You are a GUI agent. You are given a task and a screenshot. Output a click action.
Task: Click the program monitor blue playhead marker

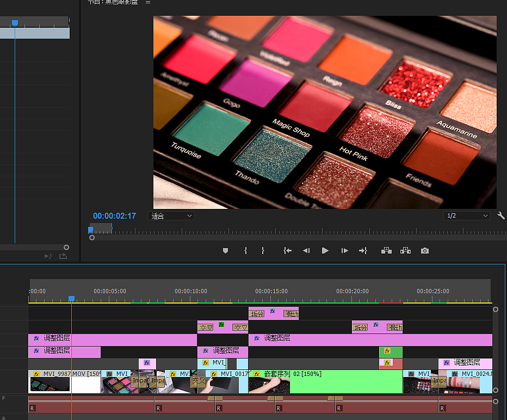(90, 230)
